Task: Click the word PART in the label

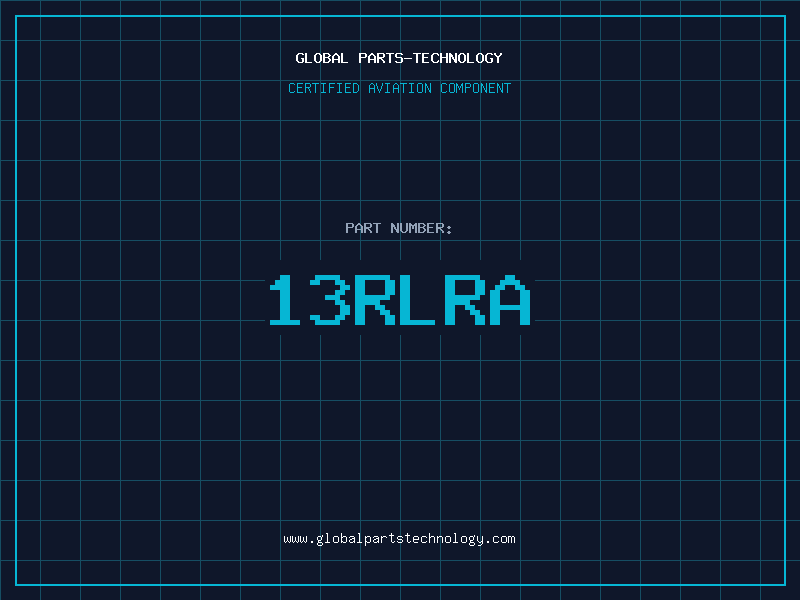Action: click(x=363, y=228)
